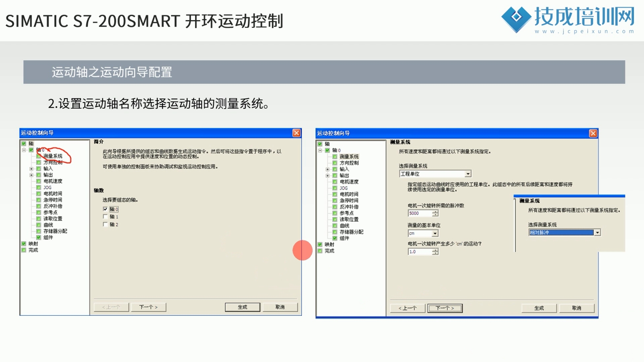The image size is (644, 362).
Task: Select 组件 in the 测量系统 wizard tree
Action: 345,238
